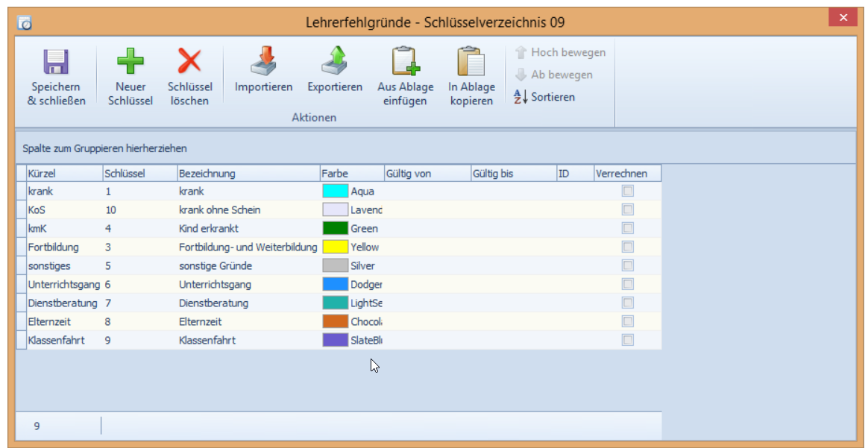
Task: Click Kürzel cell 'kmK'
Action: click(x=64, y=228)
